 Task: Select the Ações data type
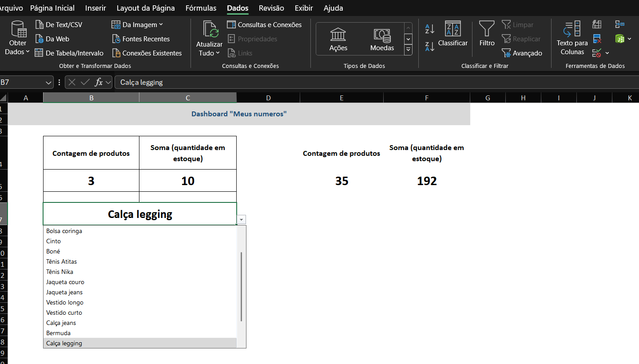[x=338, y=39]
